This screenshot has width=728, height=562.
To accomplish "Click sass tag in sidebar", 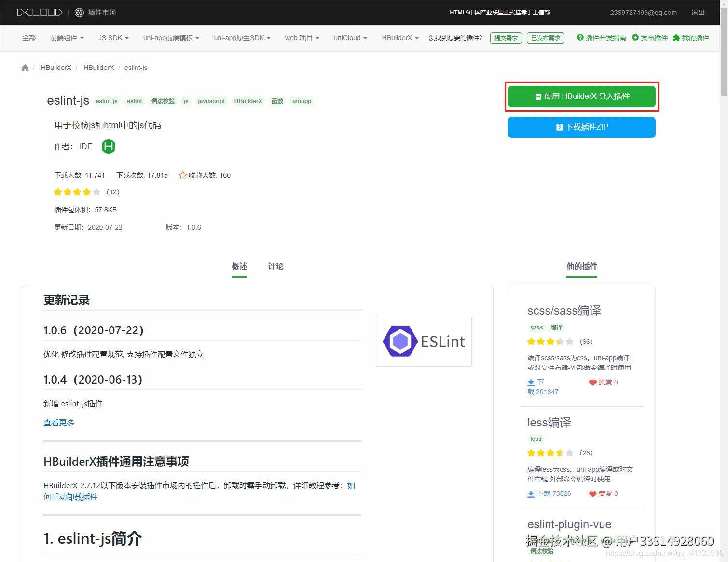I will coord(536,328).
